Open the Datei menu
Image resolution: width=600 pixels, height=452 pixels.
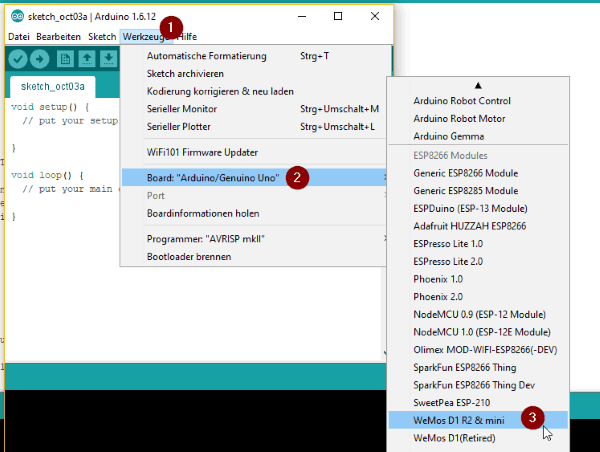20,36
